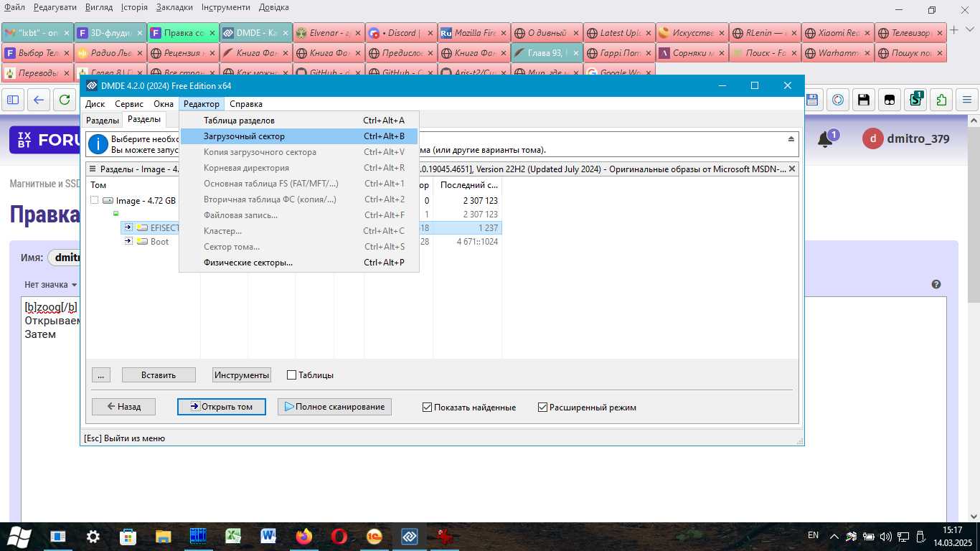
Task: Enable the Таблицы checkbox
Action: 291,375
